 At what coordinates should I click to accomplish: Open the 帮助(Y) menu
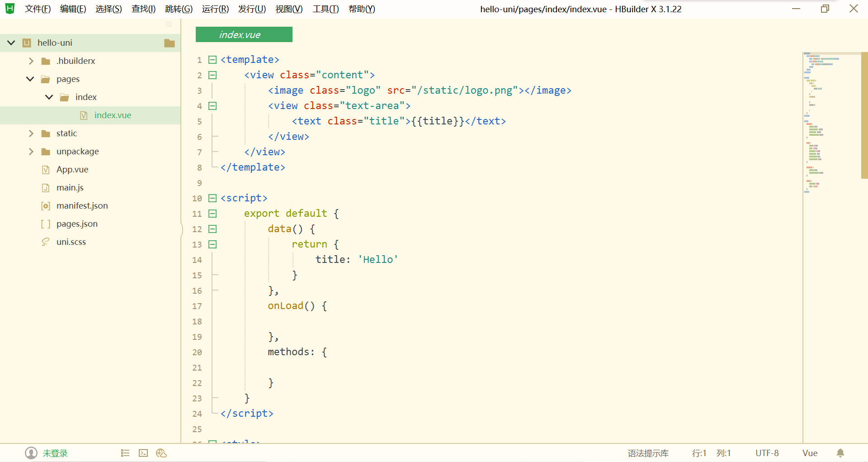pos(362,9)
